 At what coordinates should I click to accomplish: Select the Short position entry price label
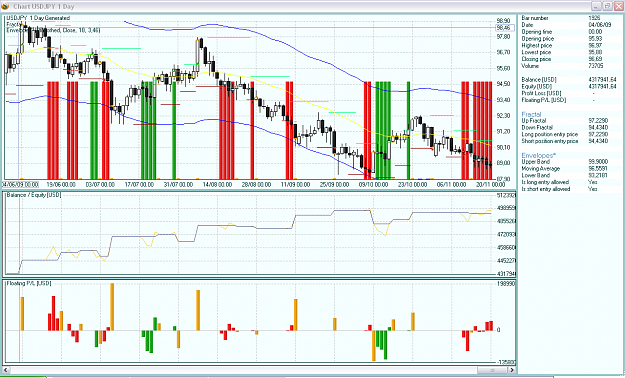coord(550,141)
